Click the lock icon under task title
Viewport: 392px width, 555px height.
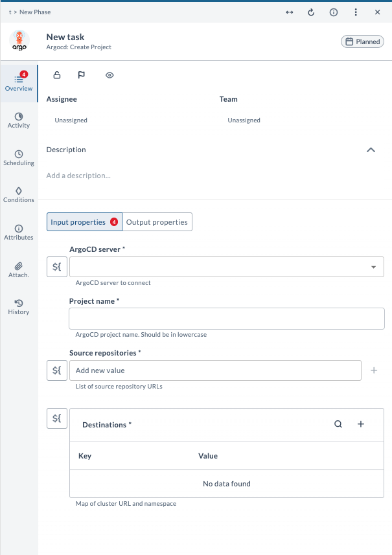57,75
